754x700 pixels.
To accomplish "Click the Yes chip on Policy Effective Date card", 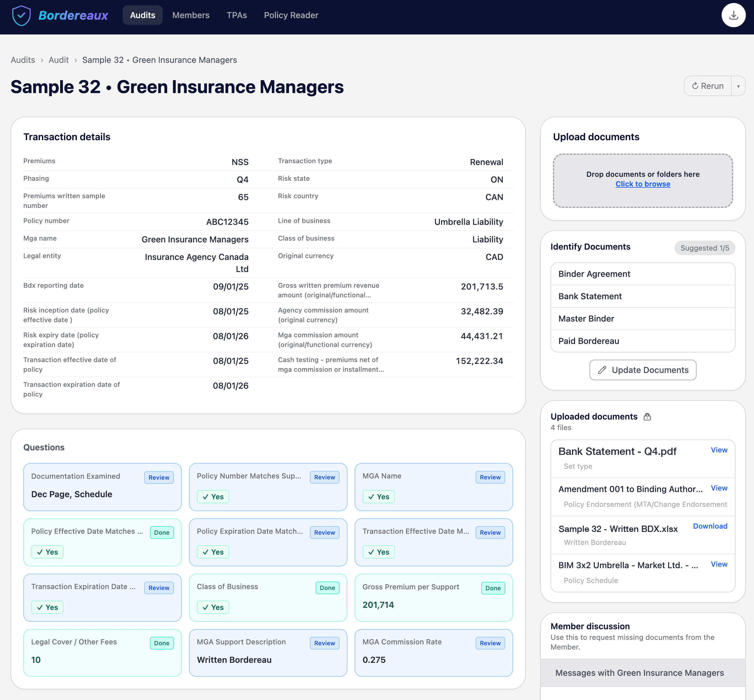I will point(47,552).
